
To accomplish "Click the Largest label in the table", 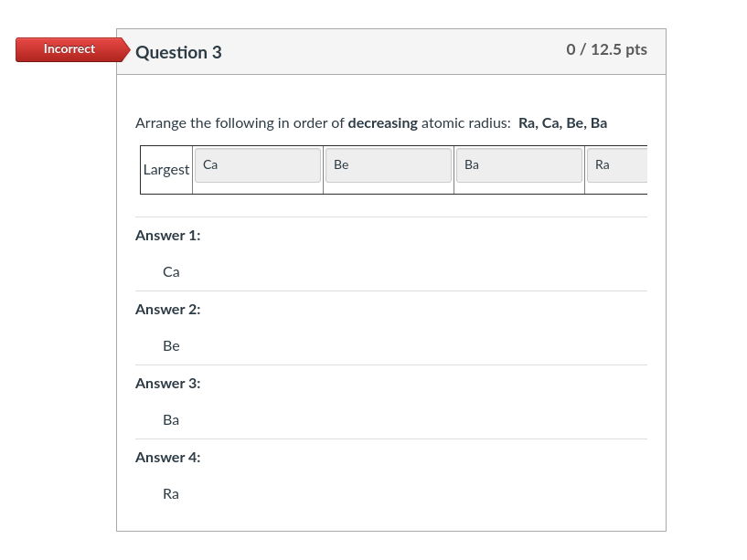I will pos(166,170).
